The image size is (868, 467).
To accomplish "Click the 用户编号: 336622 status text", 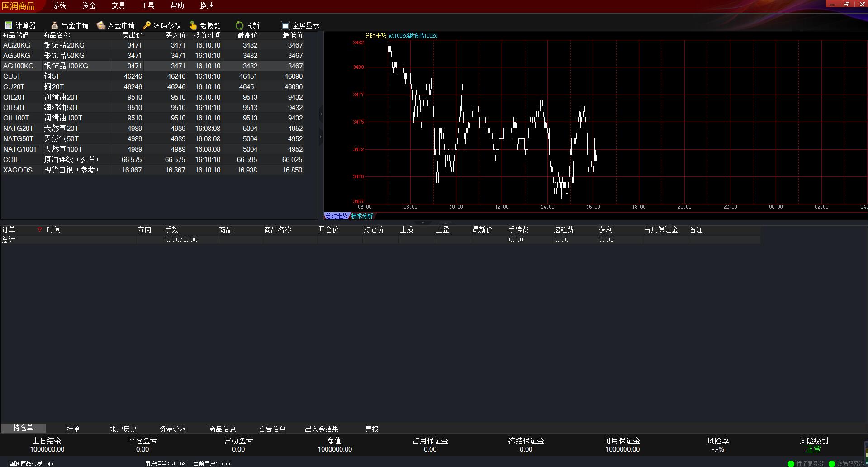I will tap(166, 463).
